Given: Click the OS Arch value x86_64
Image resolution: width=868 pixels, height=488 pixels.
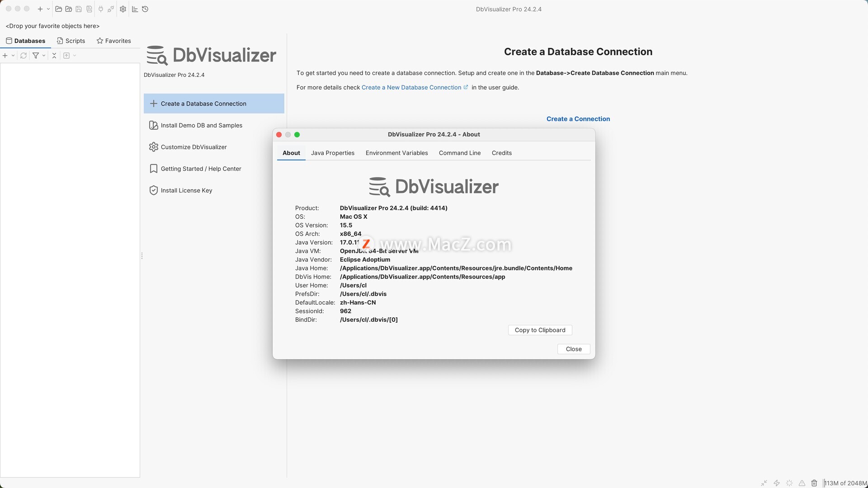Looking at the screenshot, I should click(350, 234).
